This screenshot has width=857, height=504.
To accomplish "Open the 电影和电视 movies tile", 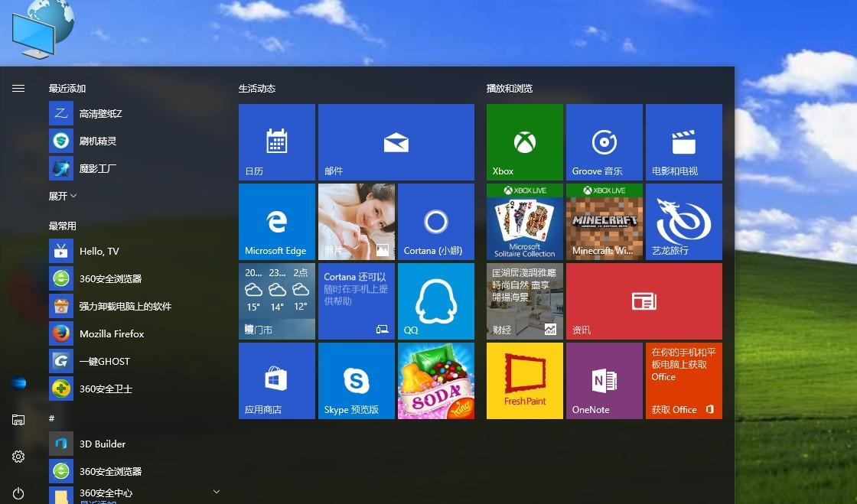I will 684,142.
